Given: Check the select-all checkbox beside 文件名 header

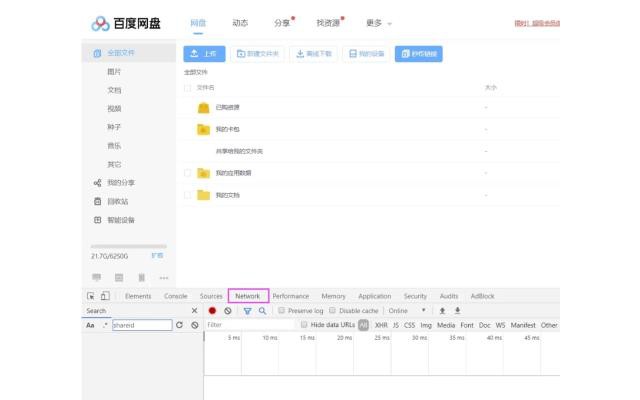Looking at the screenshot, I should click(187, 88).
